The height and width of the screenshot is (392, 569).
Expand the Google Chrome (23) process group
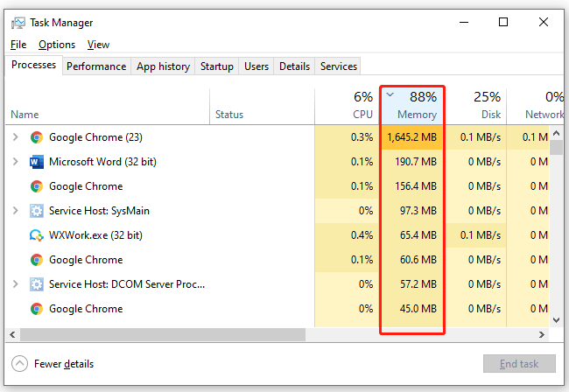pos(15,137)
